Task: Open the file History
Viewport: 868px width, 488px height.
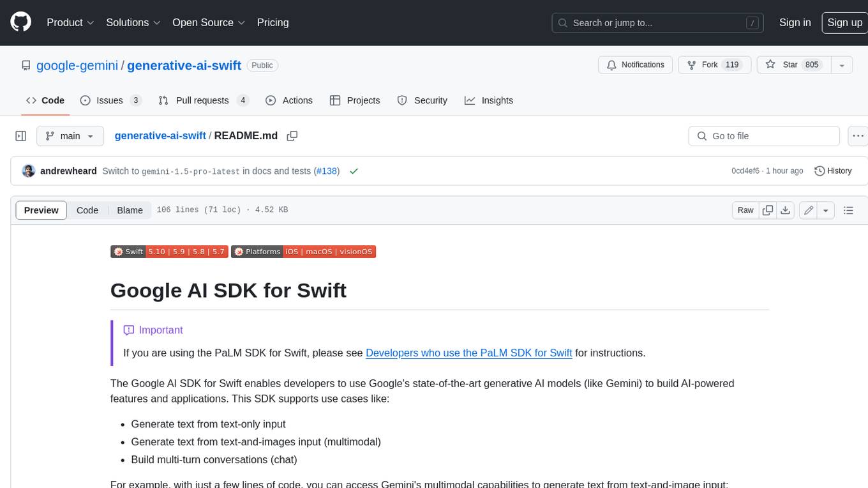Action: pyautogui.click(x=834, y=171)
